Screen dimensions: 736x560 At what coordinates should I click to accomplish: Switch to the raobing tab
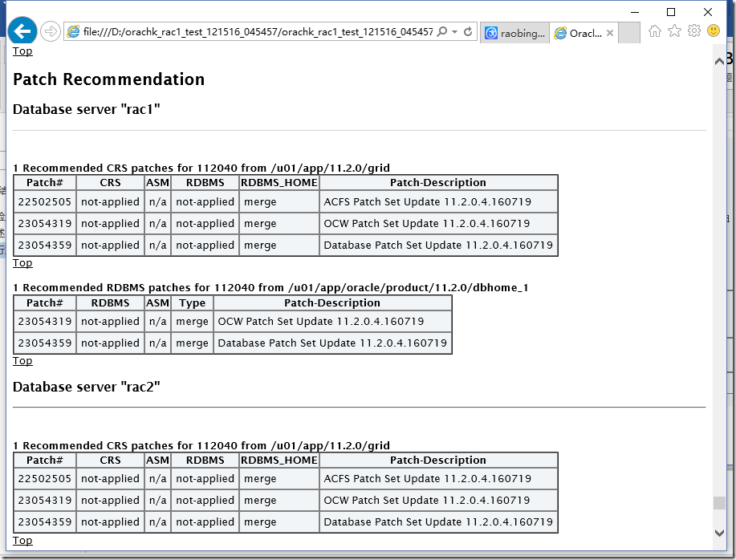coord(514,33)
